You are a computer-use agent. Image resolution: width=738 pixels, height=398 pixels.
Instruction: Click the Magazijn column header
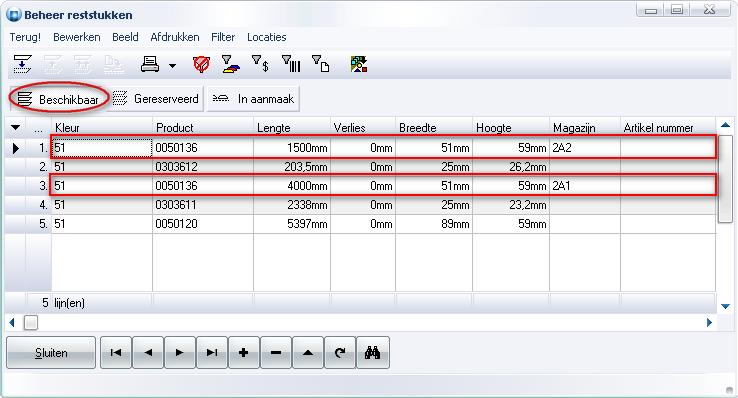(x=585, y=127)
